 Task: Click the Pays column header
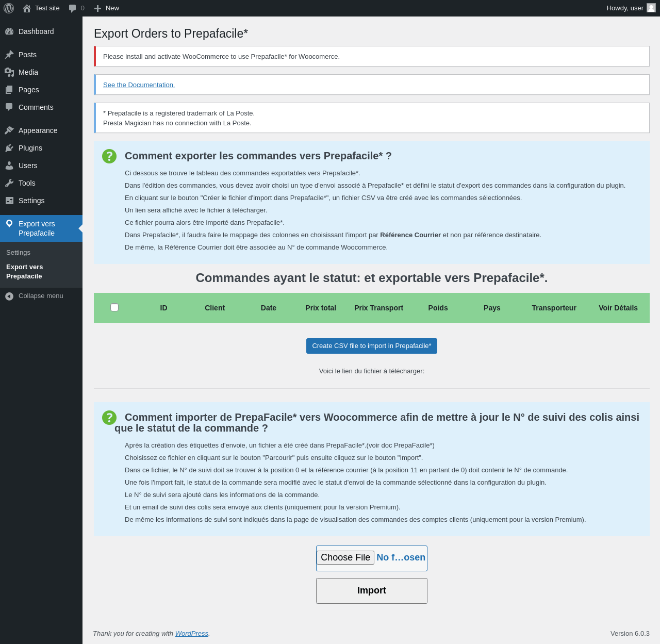tap(492, 308)
